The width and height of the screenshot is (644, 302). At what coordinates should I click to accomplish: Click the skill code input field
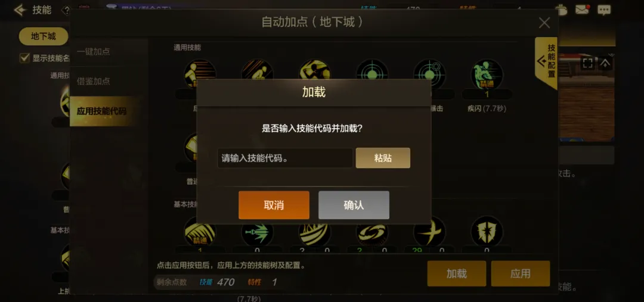click(x=285, y=158)
